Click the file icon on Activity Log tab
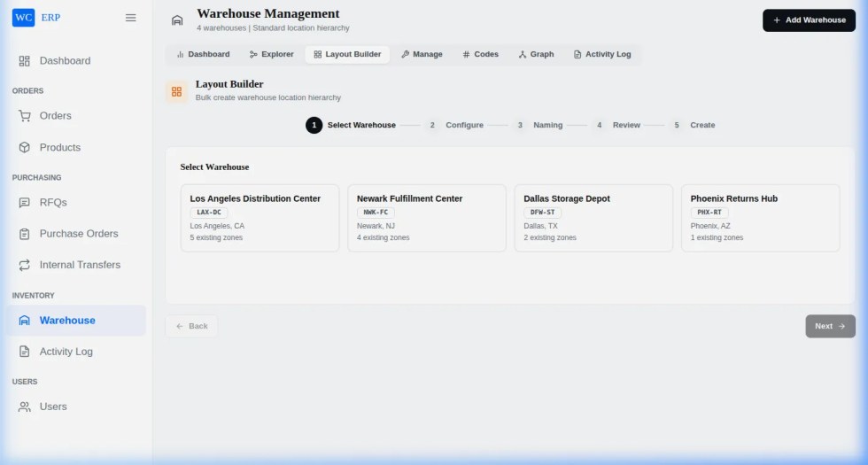868x465 pixels. [x=577, y=54]
